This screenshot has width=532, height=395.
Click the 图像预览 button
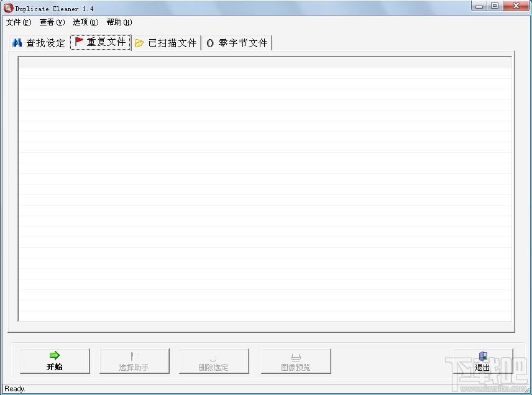point(296,361)
